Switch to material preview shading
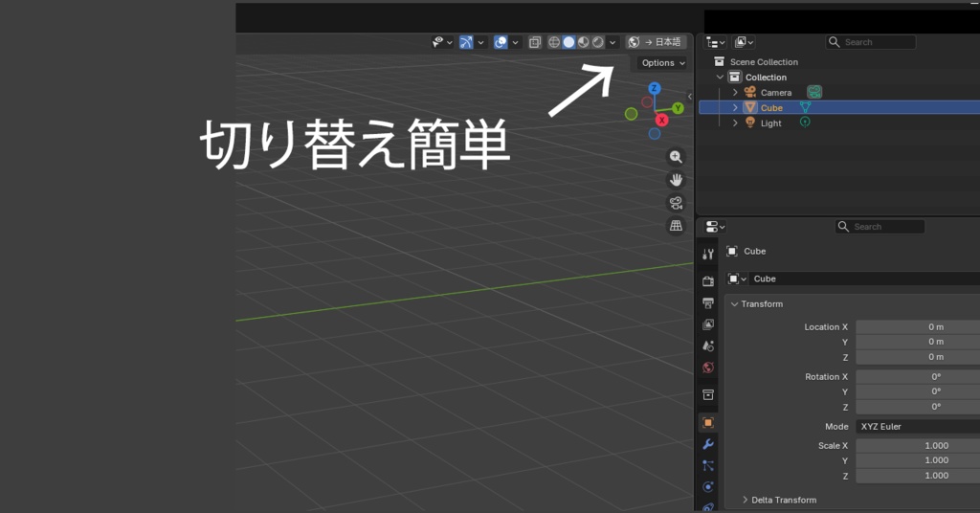 (x=583, y=42)
